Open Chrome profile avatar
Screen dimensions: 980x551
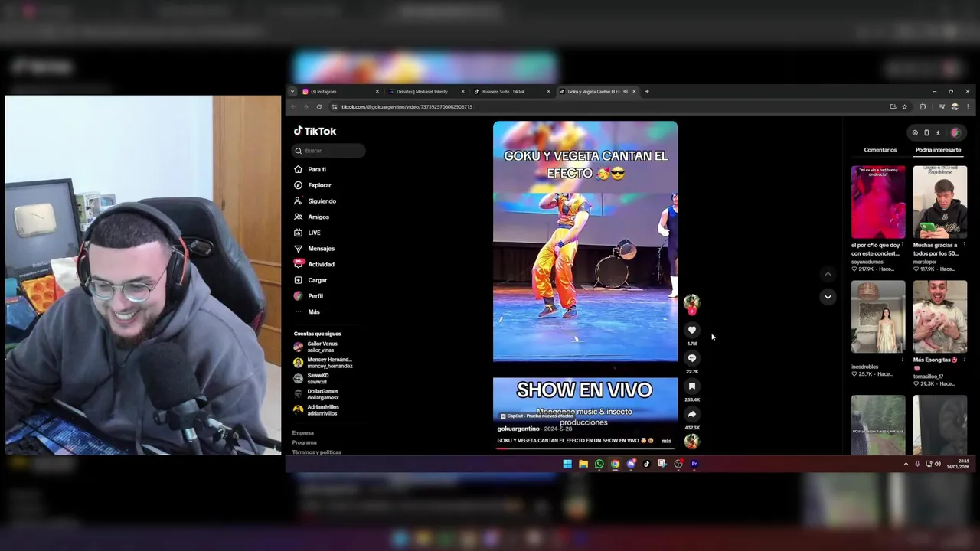pyautogui.click(x=955, y=107)
